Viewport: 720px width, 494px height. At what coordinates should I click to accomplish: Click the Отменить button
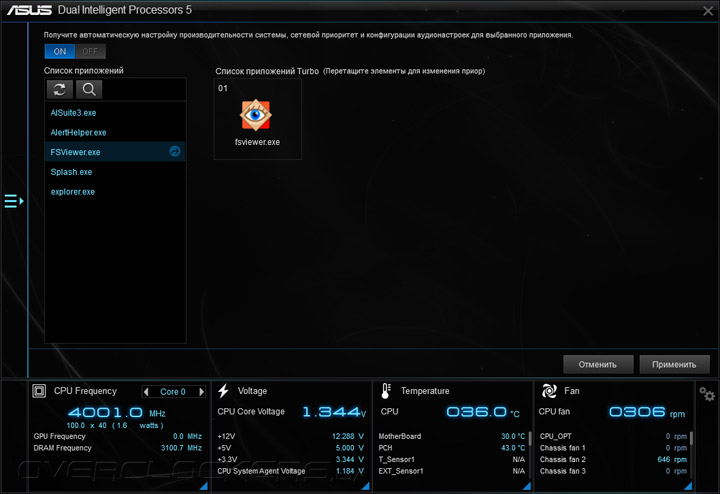pyautogui.click(x=598, y=365)
